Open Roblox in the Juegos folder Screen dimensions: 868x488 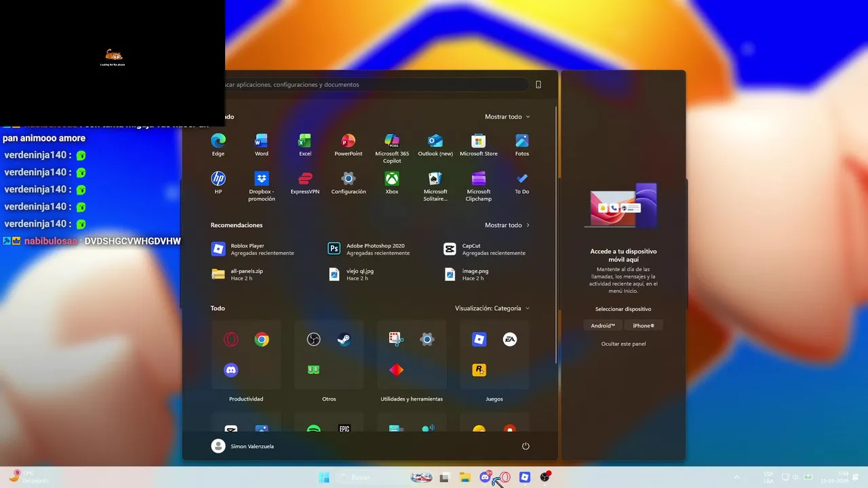coord(479,340)
